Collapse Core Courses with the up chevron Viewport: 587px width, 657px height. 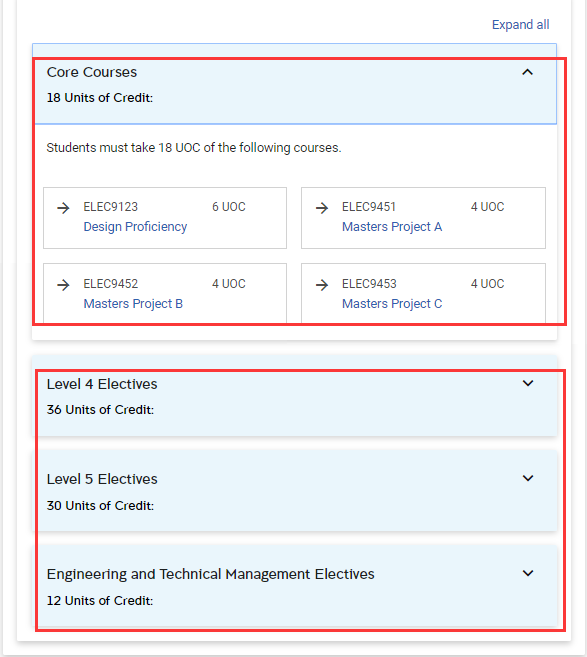tap(528, 72)
